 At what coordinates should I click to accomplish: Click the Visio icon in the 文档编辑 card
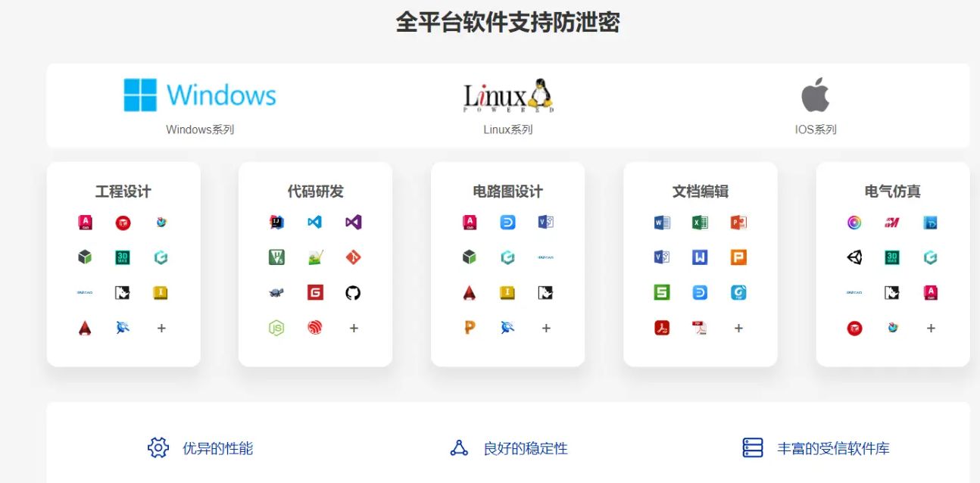click(x=662, y=257)
